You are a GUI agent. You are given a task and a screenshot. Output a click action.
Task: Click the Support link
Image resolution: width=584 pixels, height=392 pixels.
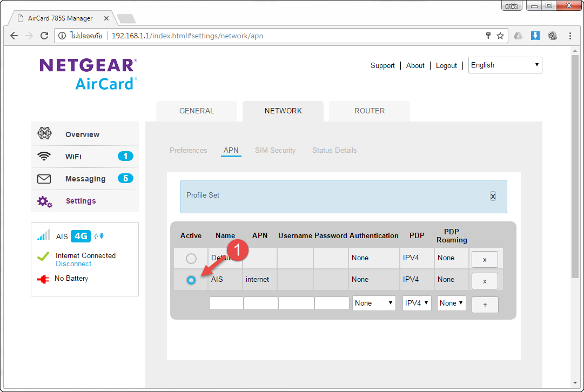382,65
